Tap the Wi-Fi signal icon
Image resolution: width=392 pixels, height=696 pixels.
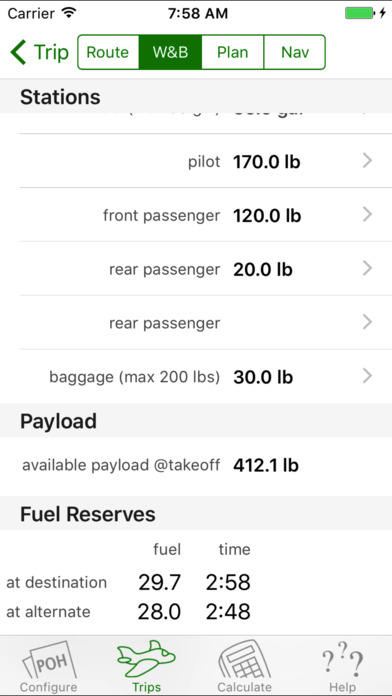click(x=69, y=13)
